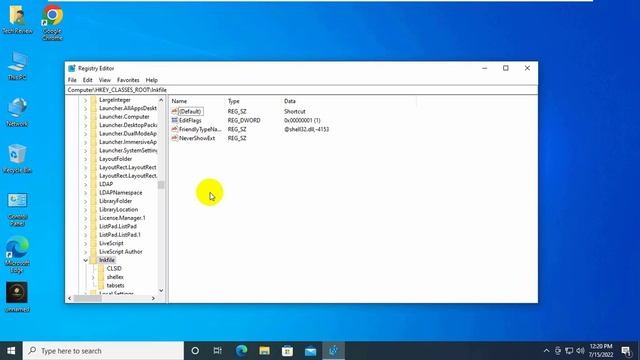This screenshot has width=640, height=360.
Task: Click the FriendlyTypeName value icon
Action: coord(175,129)
